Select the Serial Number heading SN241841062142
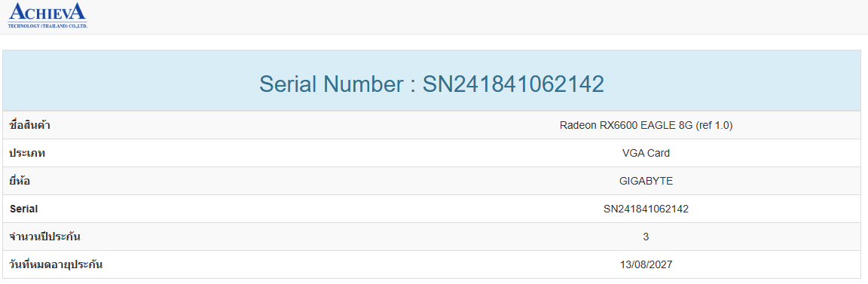Viewport: 868px width, 284px height. 432,84
